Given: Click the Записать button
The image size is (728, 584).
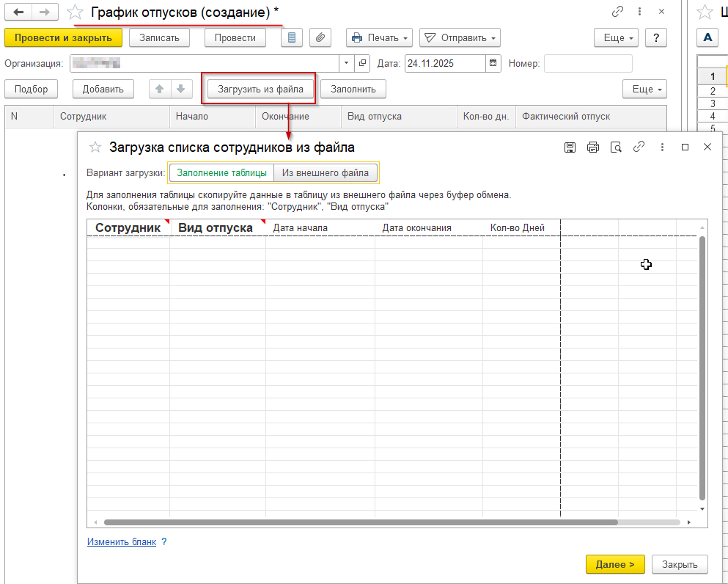Looking at the screenshot, I should tap(159, 37).
